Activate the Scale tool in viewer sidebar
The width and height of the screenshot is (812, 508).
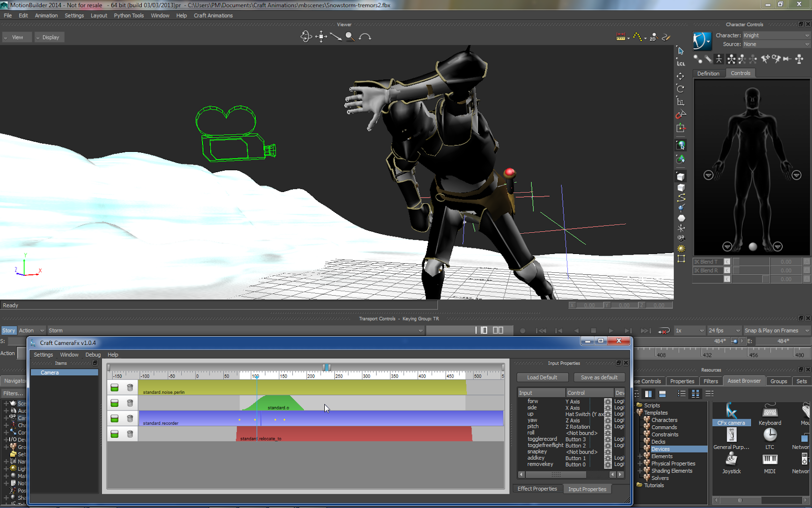[681, 102]
